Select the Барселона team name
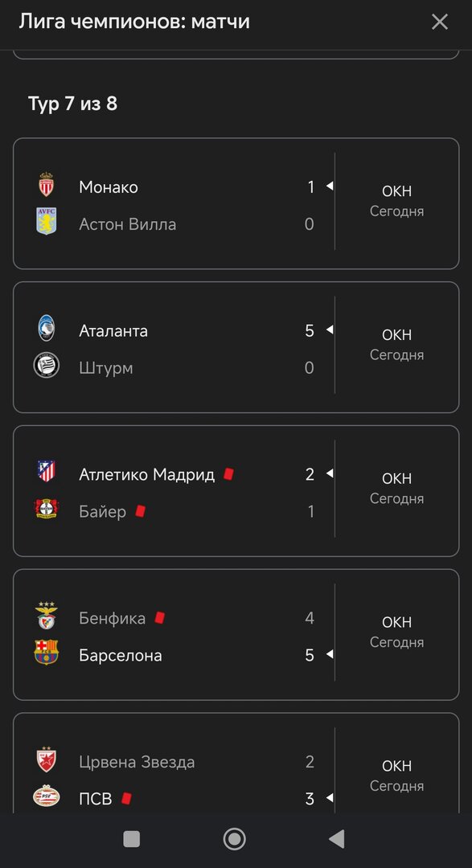Viewport: 472px width, 868px height. click(x=121, y=656)
